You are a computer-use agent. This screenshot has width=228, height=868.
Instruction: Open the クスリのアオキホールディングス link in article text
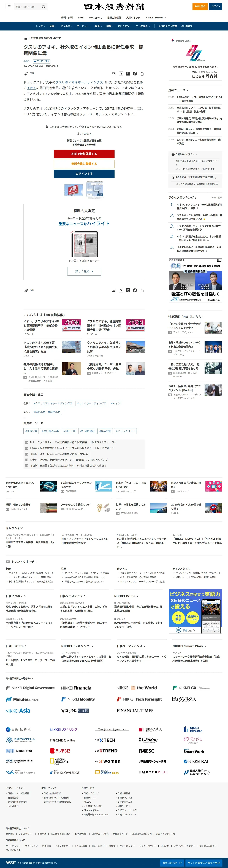click(x=79, y=82)
